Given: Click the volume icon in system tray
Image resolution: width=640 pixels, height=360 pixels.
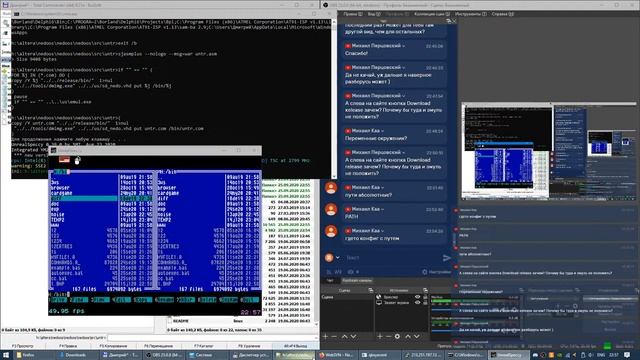Looking at the screenshot, I should [x=591, y=355].
